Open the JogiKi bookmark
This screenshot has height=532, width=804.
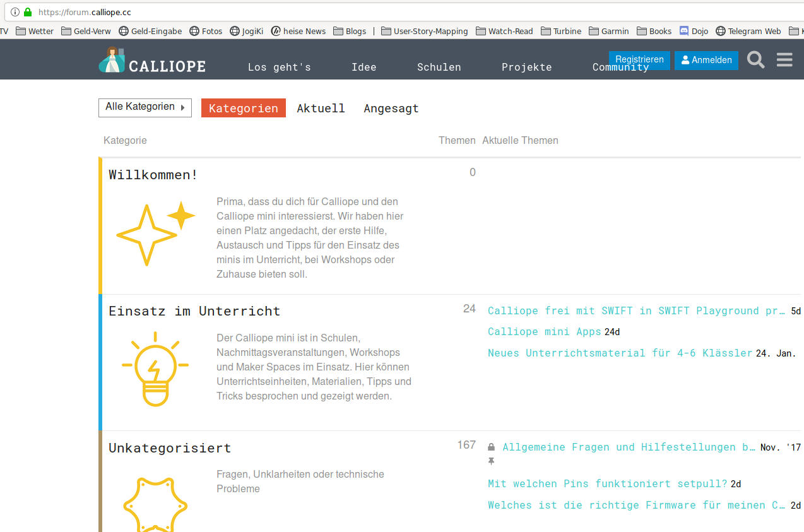click(247, 31)
